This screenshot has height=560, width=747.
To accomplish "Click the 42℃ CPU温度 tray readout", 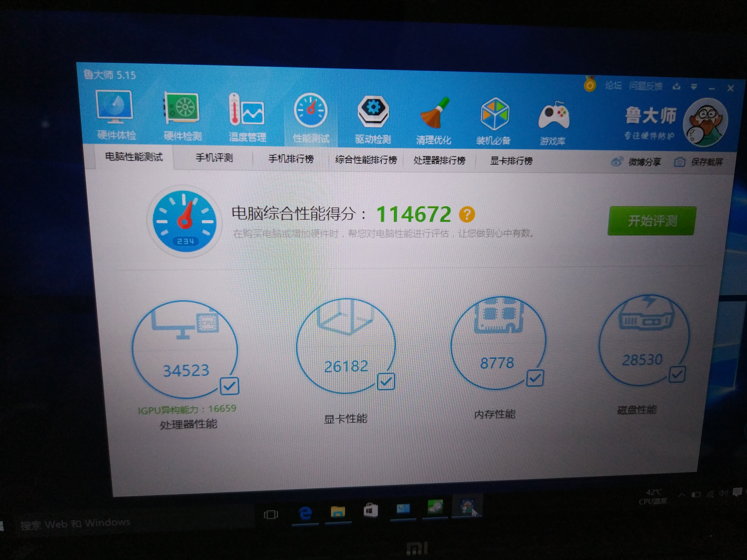I will (x=653, y=497).
